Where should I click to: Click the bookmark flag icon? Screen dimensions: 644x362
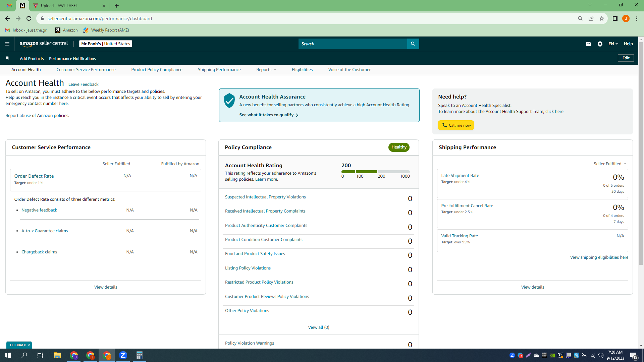coord(7,58)
